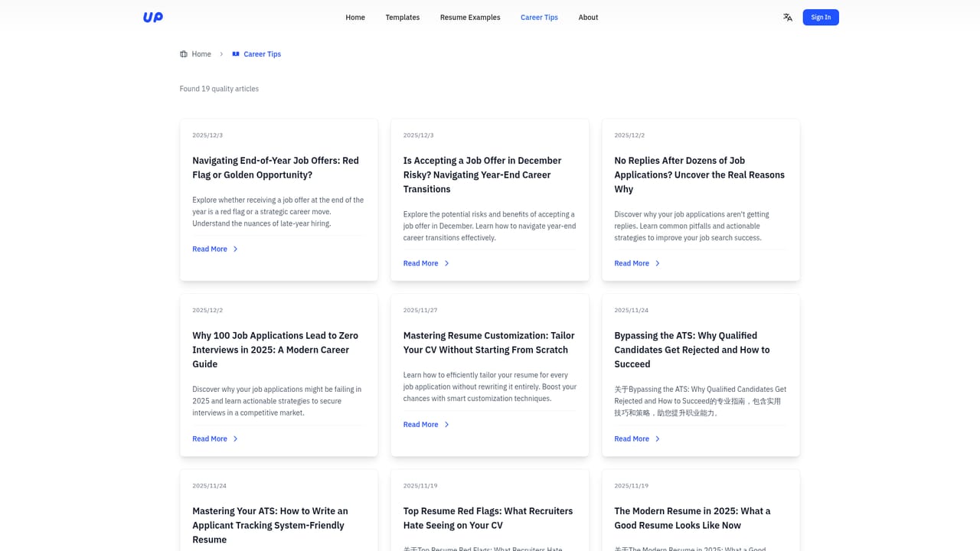Click the UP logo icon

tap(153, 17)
